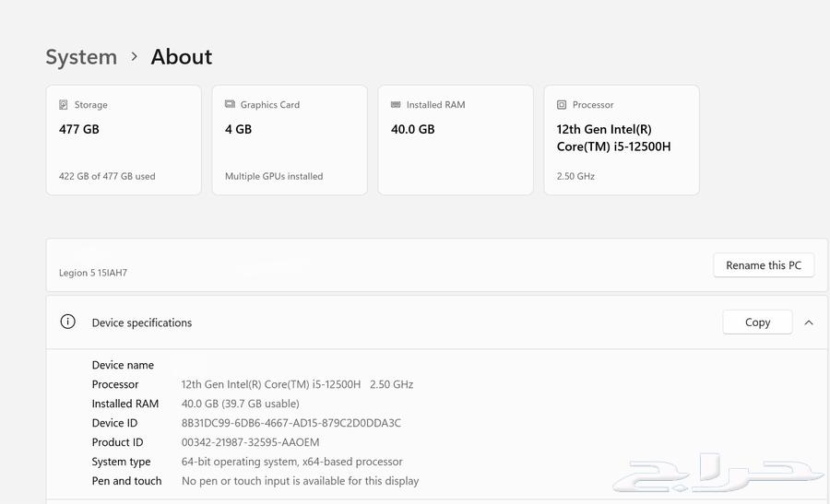The image size is (830, 504).
Task: Click the "No pen or touch input" value
Action: [300, 481]
